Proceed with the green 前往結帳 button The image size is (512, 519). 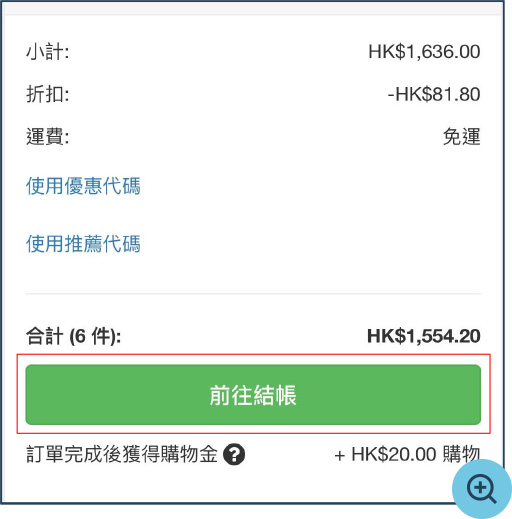point(253,395)
